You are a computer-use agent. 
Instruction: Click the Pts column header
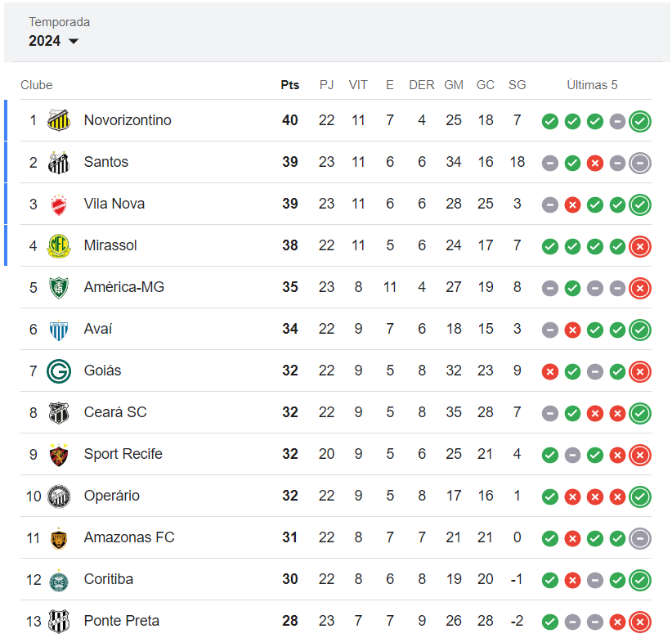[290, 85]
